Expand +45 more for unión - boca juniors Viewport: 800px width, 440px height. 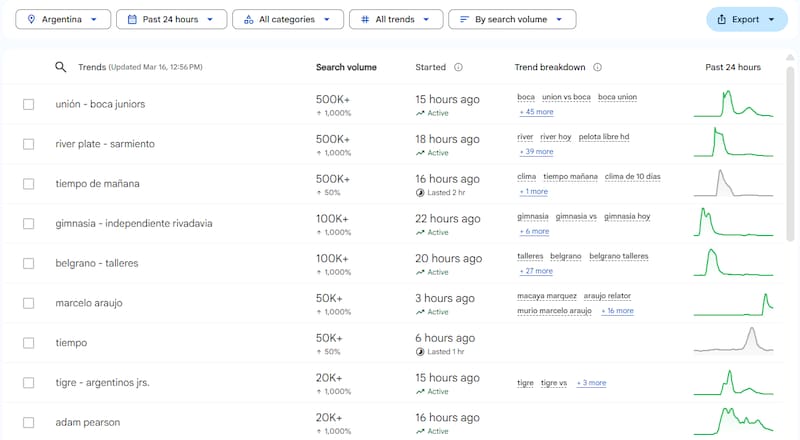pos(536,112)
